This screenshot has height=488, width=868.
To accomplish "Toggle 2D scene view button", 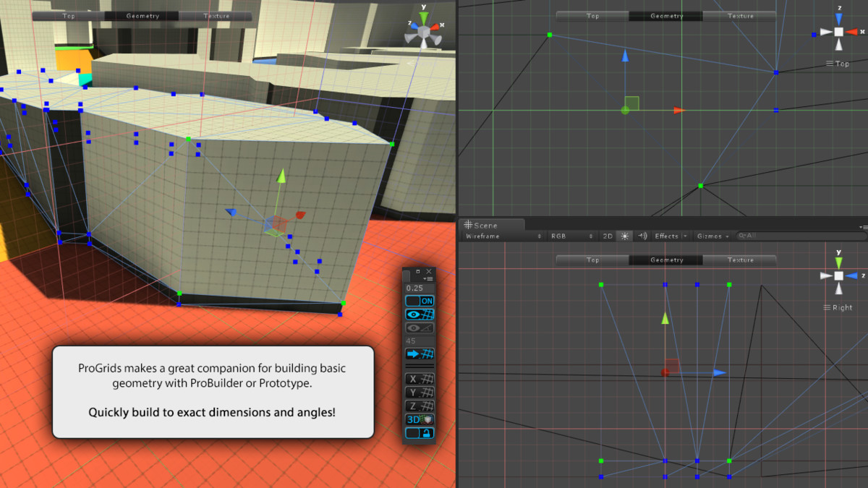I will 608,236.
